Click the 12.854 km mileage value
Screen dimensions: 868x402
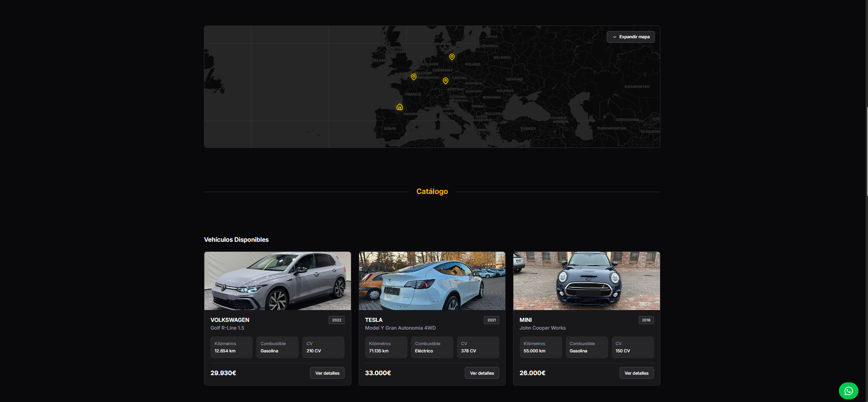(225, 351)
